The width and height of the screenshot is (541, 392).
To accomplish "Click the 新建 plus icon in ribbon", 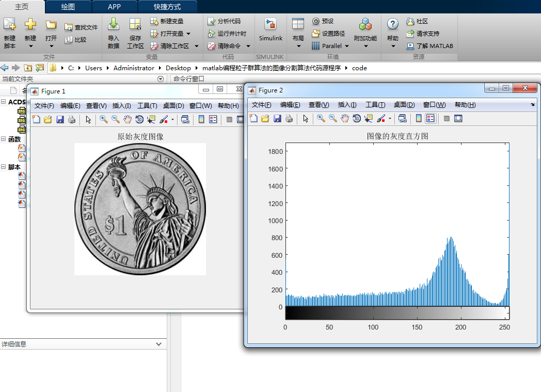I will coord(30,24).
